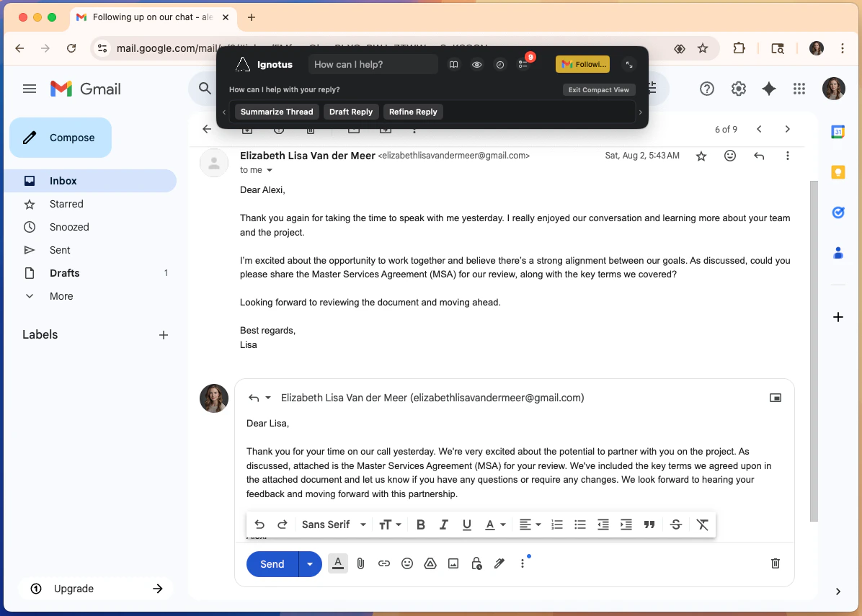The image size is (862, 616).
Task: Insert a link in the message
Action: click(384, 563)
